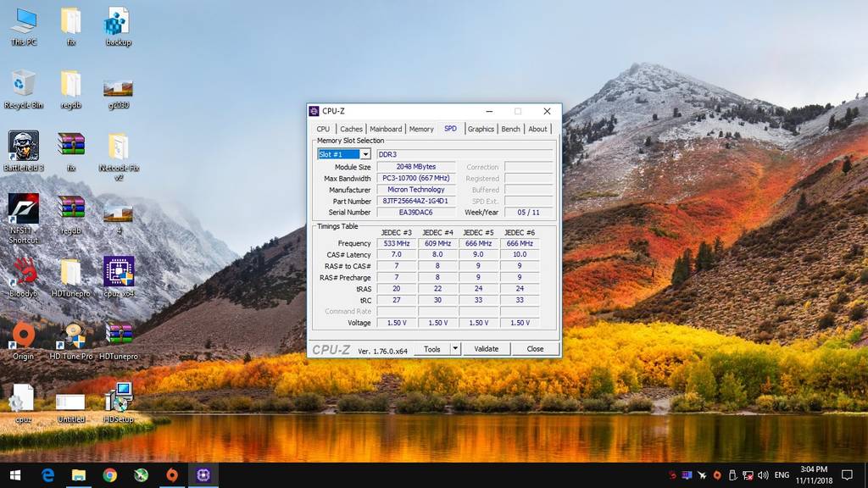Open the cpuz configuration file icon
Screen dimensions: 868x488
(x=23, y=404)
